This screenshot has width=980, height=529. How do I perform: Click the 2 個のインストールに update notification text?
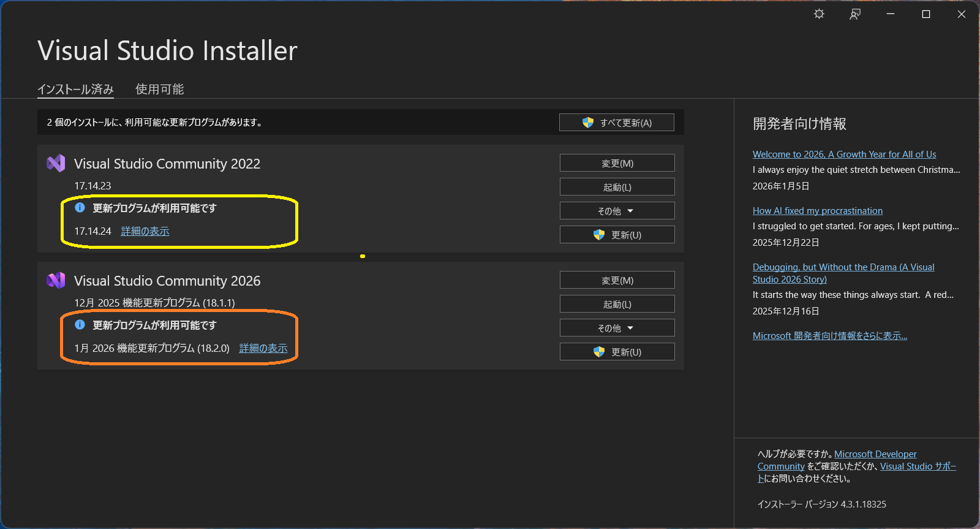[155, 123]
